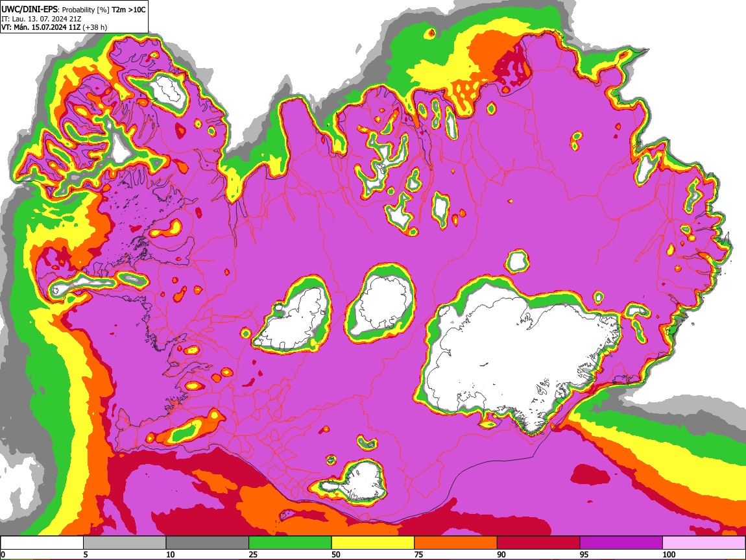Click legend tick label '25'
Screen dimensions: 746x560
253,554
